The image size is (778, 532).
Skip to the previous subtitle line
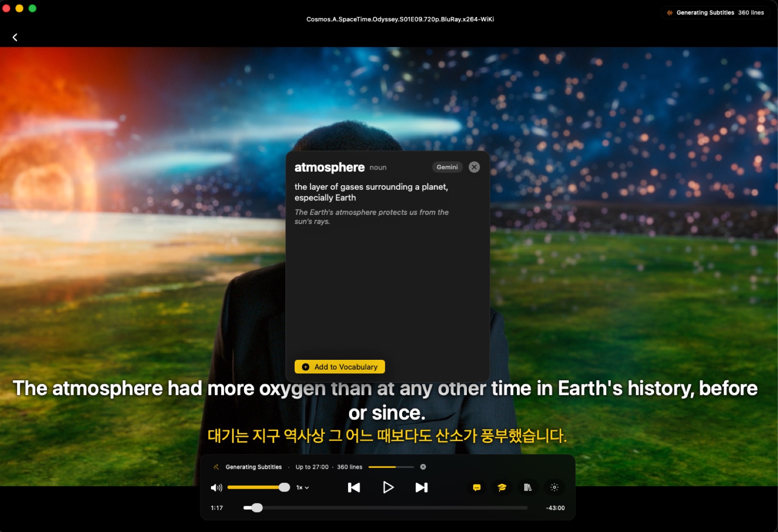tap(354, 487)
